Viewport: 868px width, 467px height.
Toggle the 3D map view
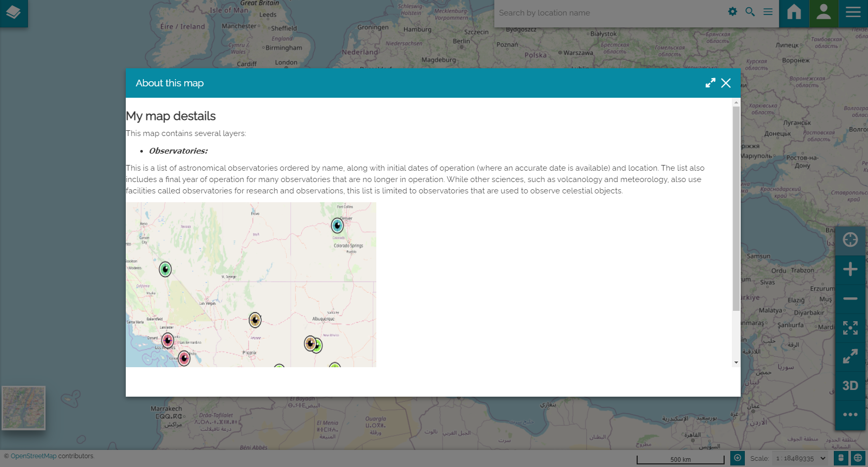850,386
